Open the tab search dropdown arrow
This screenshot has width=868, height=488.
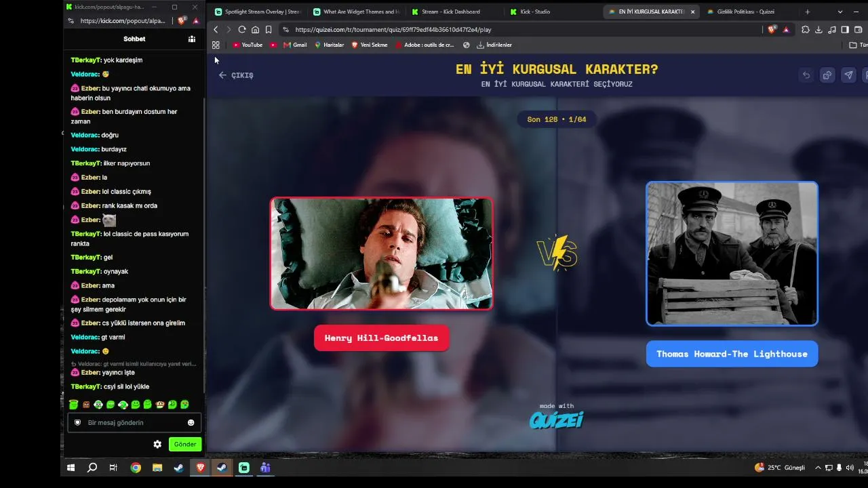click(x=840, y=12)
